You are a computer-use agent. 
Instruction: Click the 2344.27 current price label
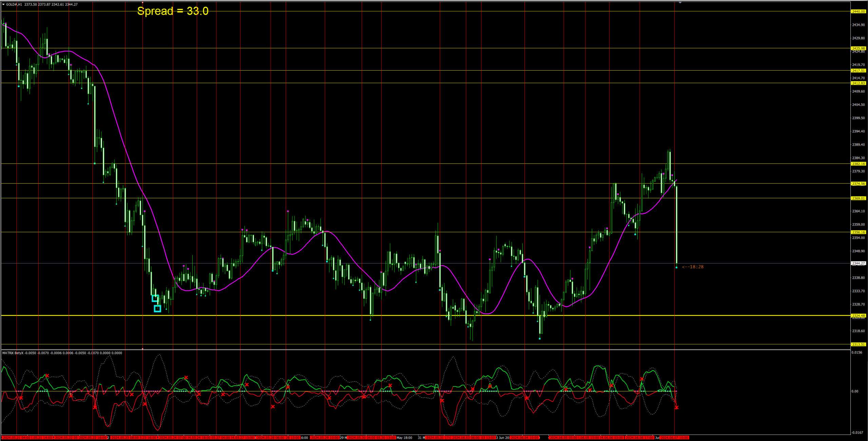[858, 263]
